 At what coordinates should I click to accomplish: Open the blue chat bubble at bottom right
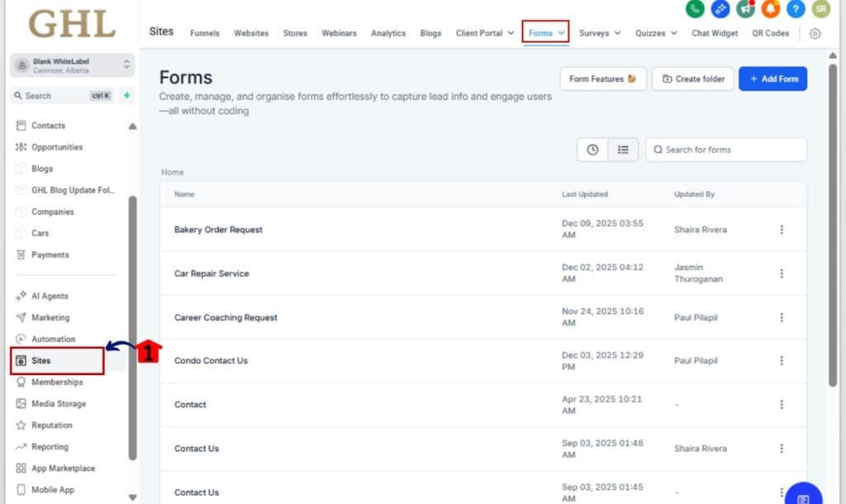point(802,496)
